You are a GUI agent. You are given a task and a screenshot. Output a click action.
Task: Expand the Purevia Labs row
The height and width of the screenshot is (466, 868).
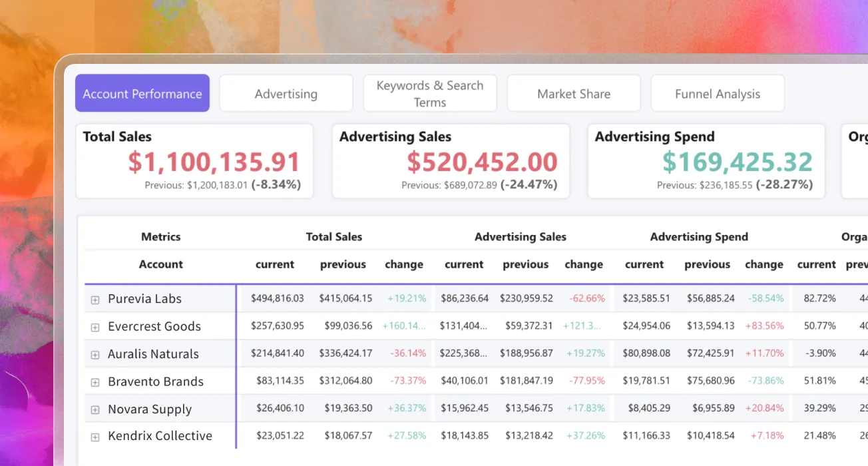tap(95, 300)
